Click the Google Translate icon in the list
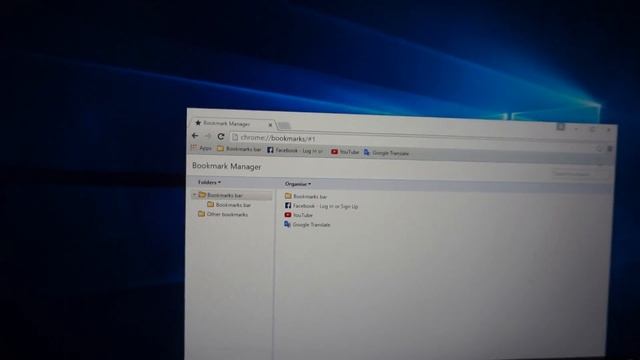Image resolution: width=640 pixels, height=360 pixels. 287,224
